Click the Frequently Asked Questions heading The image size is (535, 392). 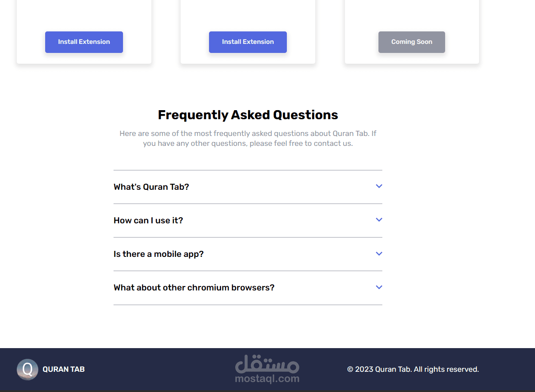click(248, 115)
